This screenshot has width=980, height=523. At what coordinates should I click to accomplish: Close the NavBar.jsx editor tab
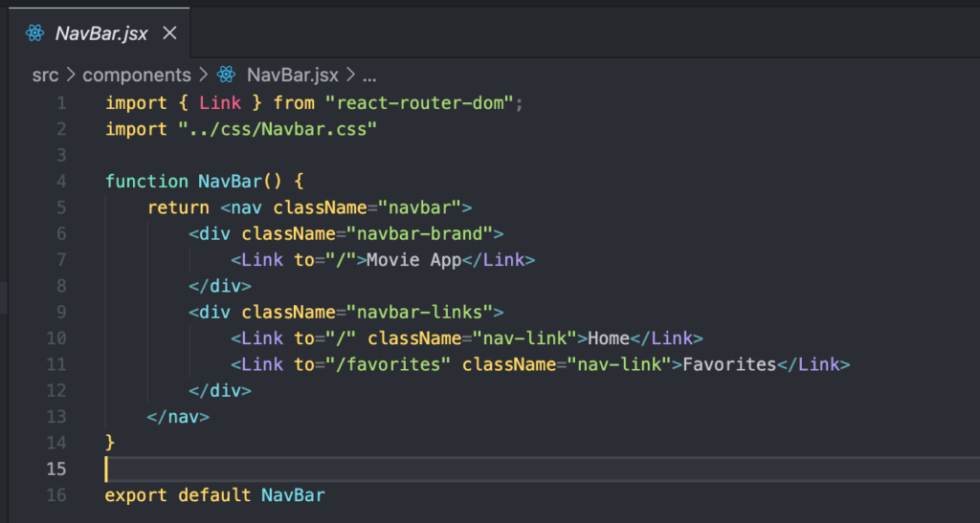coord(169,33)
